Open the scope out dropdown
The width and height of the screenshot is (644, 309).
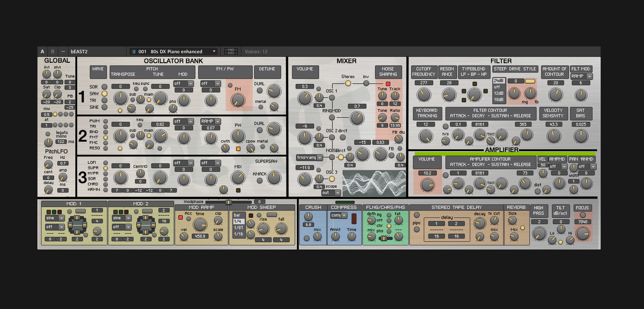pyautogui.click(x=331, y=193)
